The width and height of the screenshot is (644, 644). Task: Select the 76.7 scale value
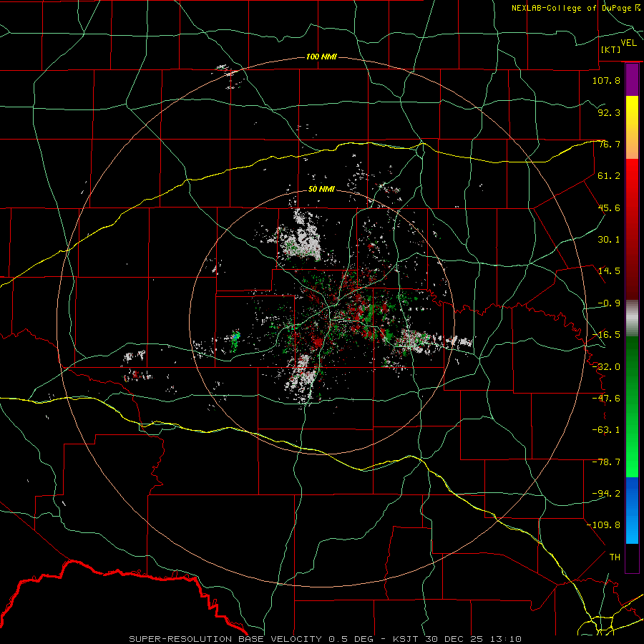tap(609, 144)
